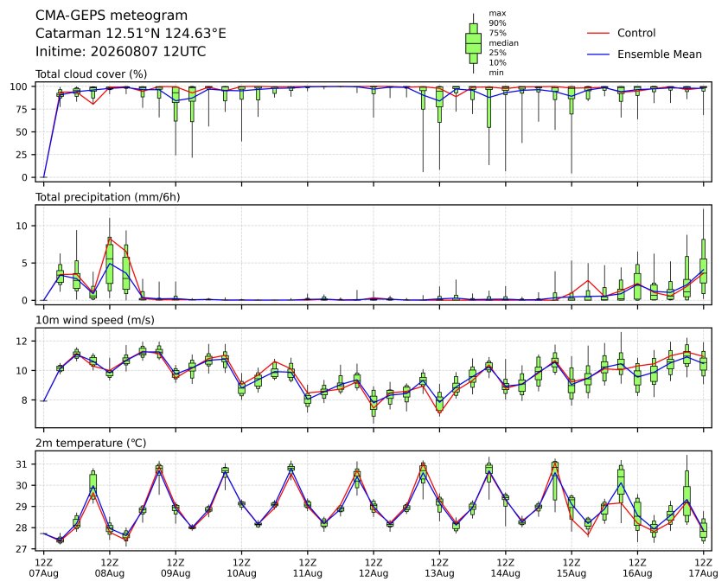Viewport: 728px width, 588px height.
Task: Click the 'Total cloud cover (%)' panel title
Action: 92,73
